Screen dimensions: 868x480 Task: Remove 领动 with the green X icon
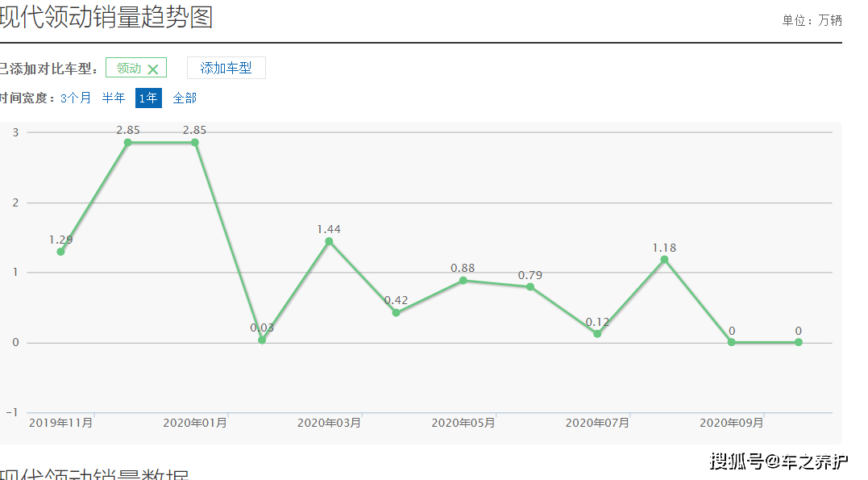[x=153, y=69]
